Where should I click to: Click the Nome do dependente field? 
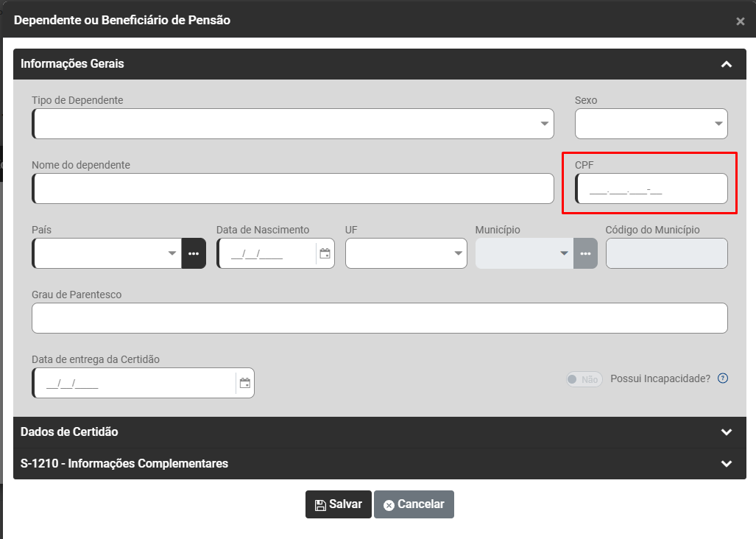point(293,189)
